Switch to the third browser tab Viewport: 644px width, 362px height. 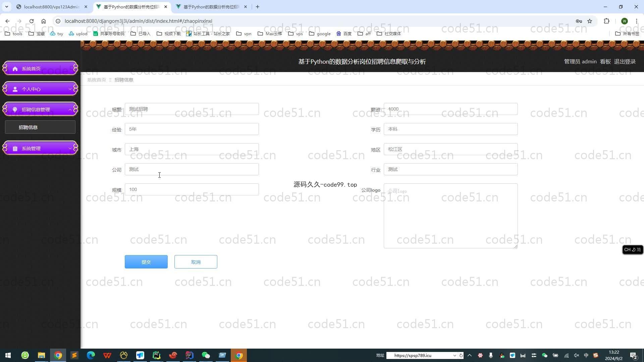click(211, 7)
